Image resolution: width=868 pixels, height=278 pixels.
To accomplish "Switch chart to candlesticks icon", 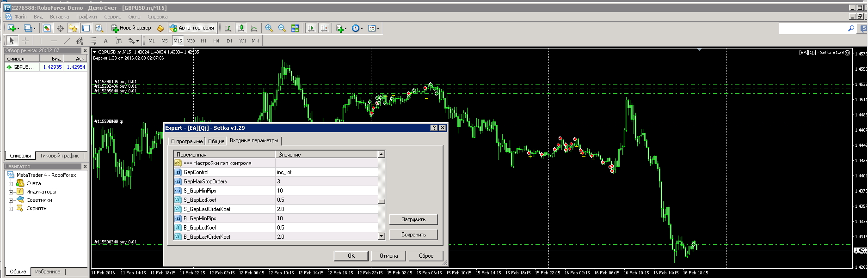I will (x=241, y=28).
